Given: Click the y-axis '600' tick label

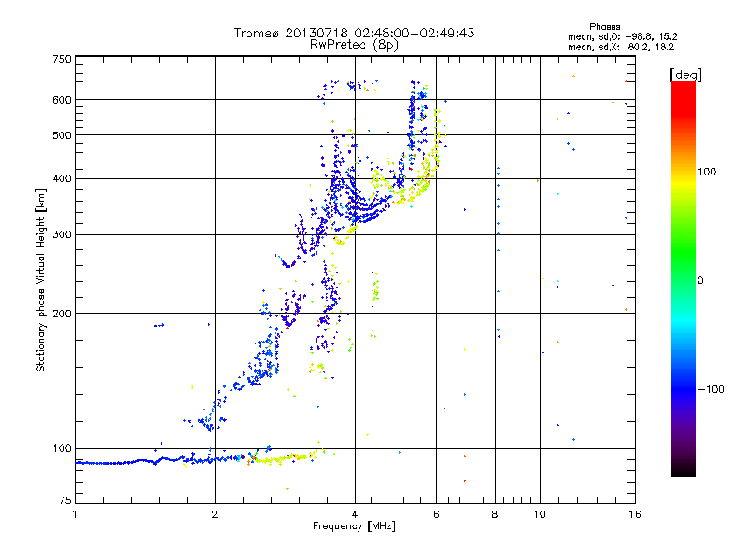Looking at the screenshot, I should (62, 100).
